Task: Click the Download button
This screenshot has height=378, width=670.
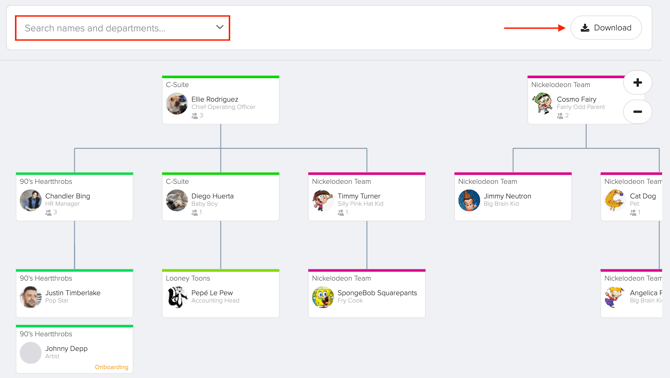Action: 606,28
